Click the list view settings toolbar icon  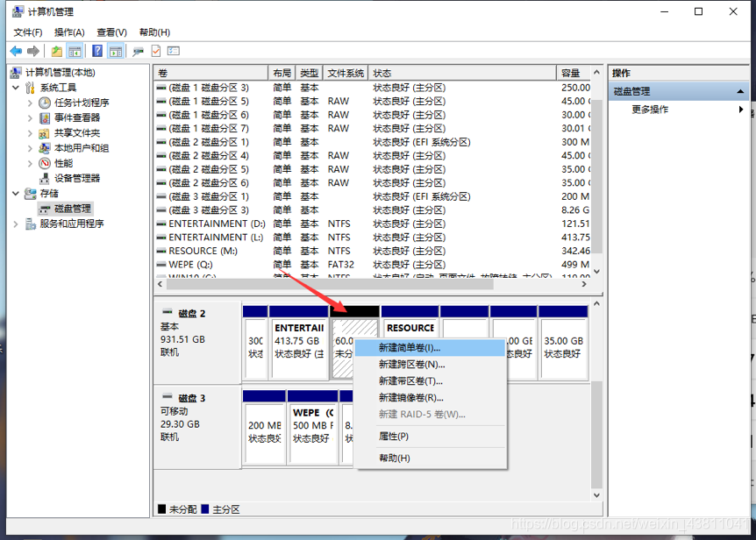point(173,51)
